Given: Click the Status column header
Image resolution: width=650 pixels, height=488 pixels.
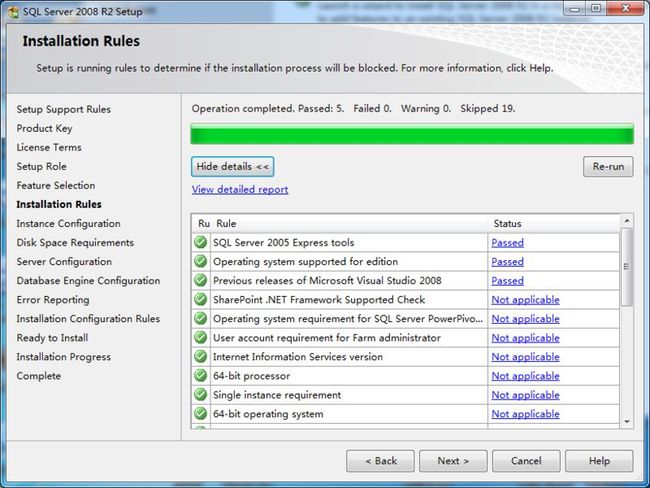Looking at the screenshot, I should pos(554,223).
